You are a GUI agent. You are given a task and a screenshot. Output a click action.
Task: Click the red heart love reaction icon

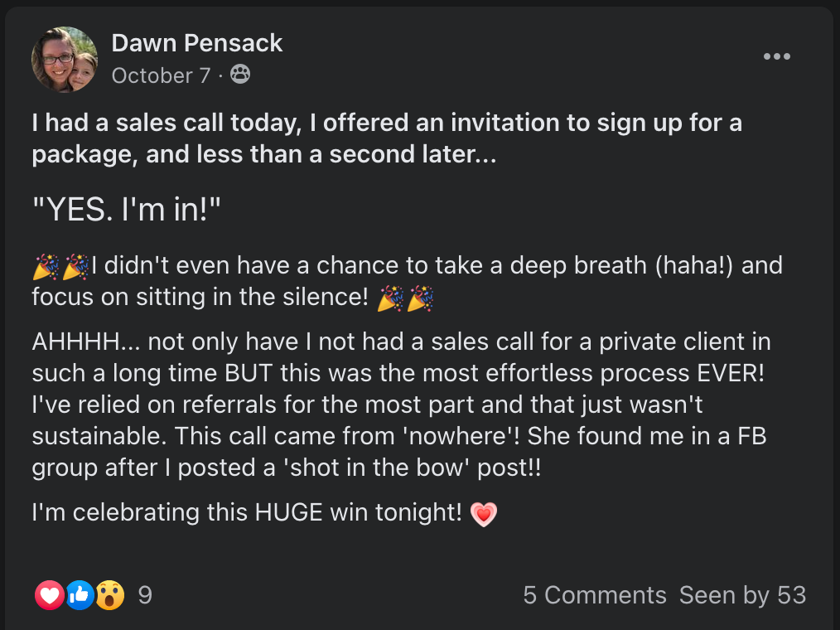[49, 594]
